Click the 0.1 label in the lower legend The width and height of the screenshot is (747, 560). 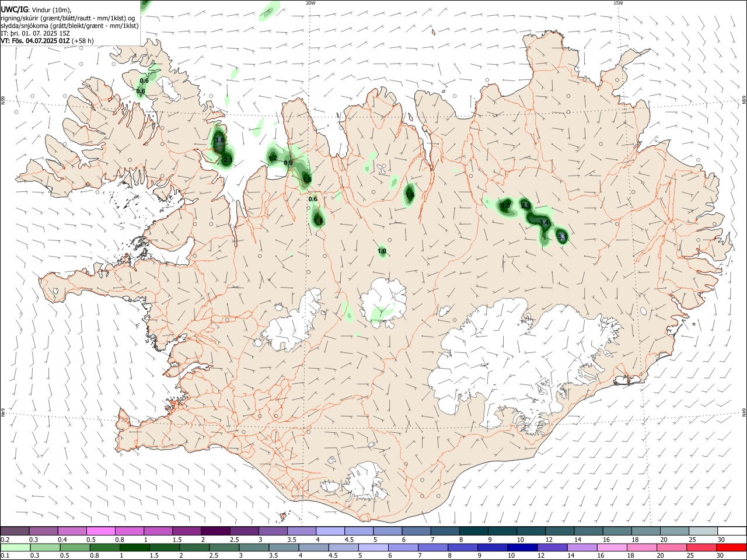[5, 556]
